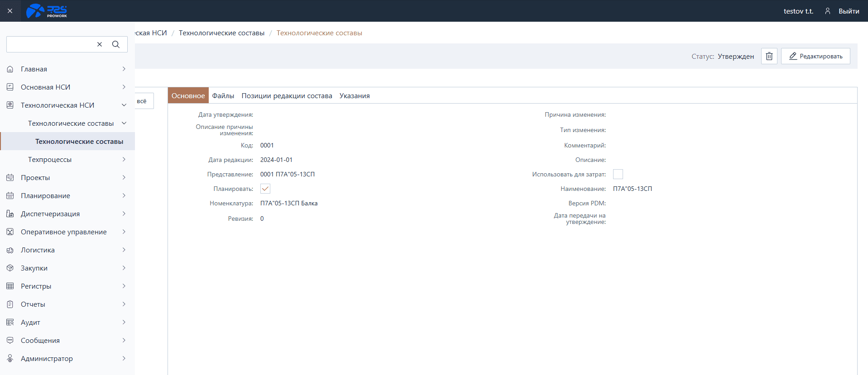Expand the Проекты menu chevron

pyautogui.click(x=124, y=178)
